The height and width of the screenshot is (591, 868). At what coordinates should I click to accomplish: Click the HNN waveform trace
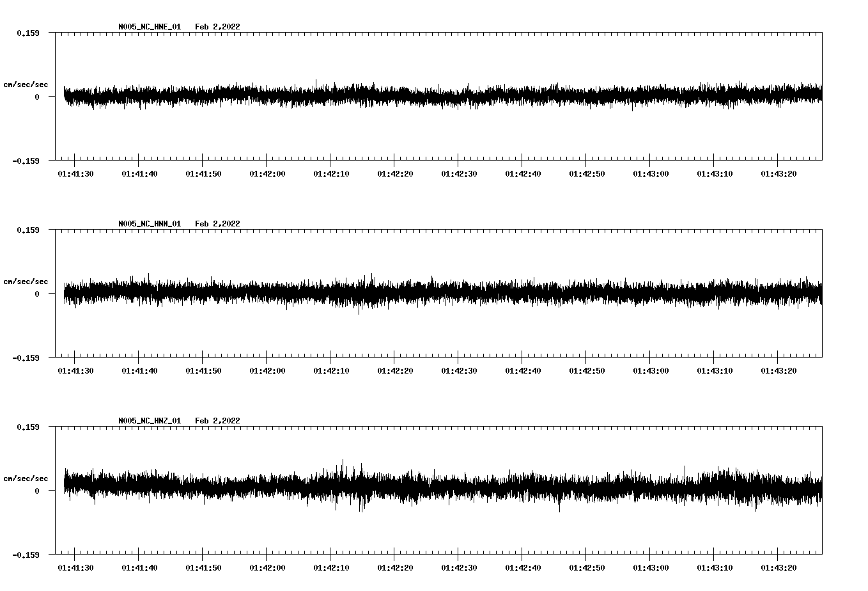tap(443, 293)
